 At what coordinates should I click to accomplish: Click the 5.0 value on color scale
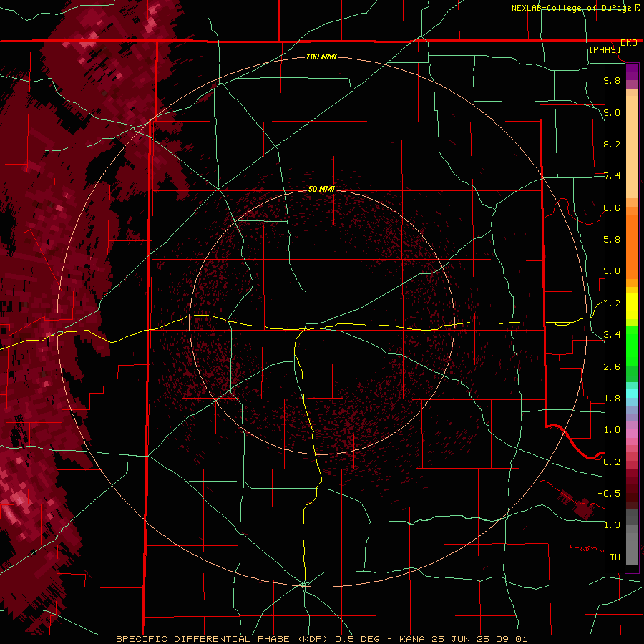[612, 271]
